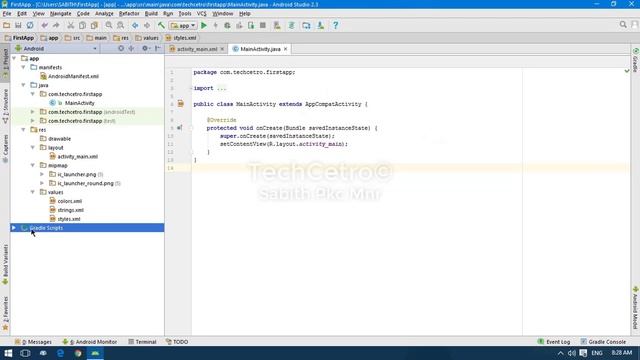
Task: Click the SDK Manager download icon
Action: pos(320,25)
